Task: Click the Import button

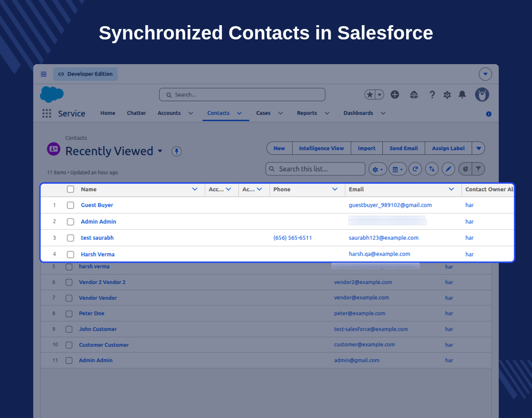Action: point(366,148)
